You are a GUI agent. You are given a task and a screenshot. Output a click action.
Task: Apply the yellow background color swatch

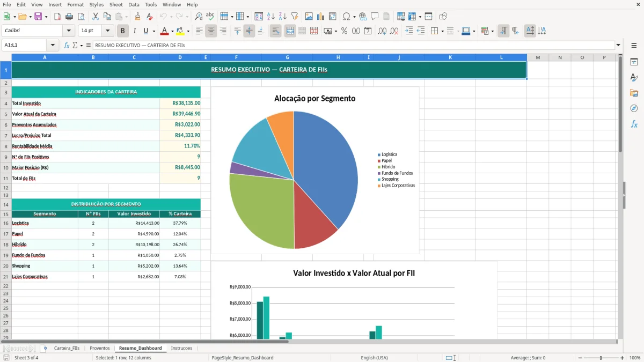[x=180, y=31]
